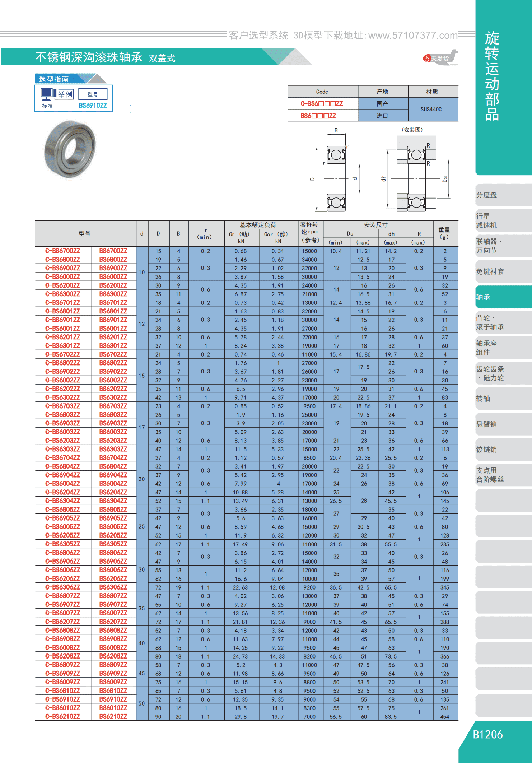Click model BS6803ZZ row

pos(113,415)
